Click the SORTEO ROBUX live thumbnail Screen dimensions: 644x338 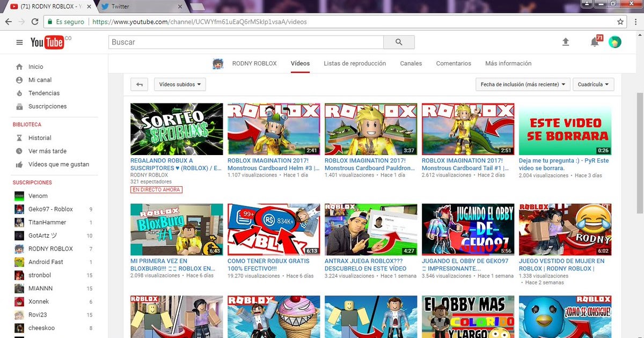(x=177, y=129)
